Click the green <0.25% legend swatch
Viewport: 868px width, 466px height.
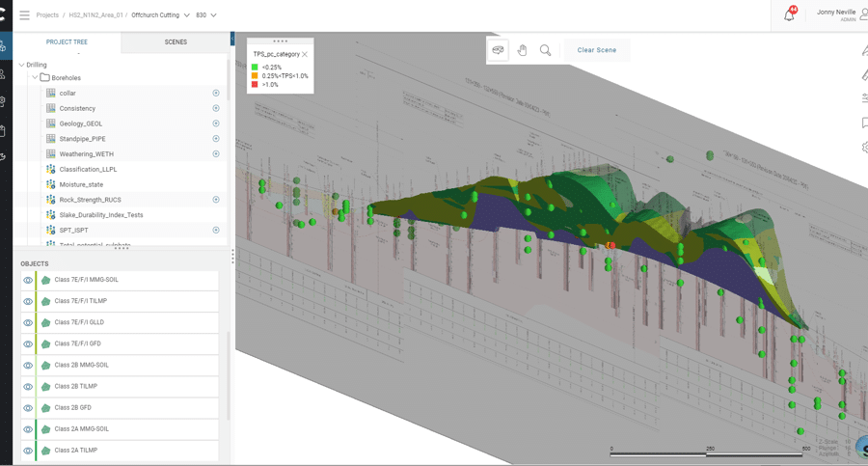tap(256, 68)
